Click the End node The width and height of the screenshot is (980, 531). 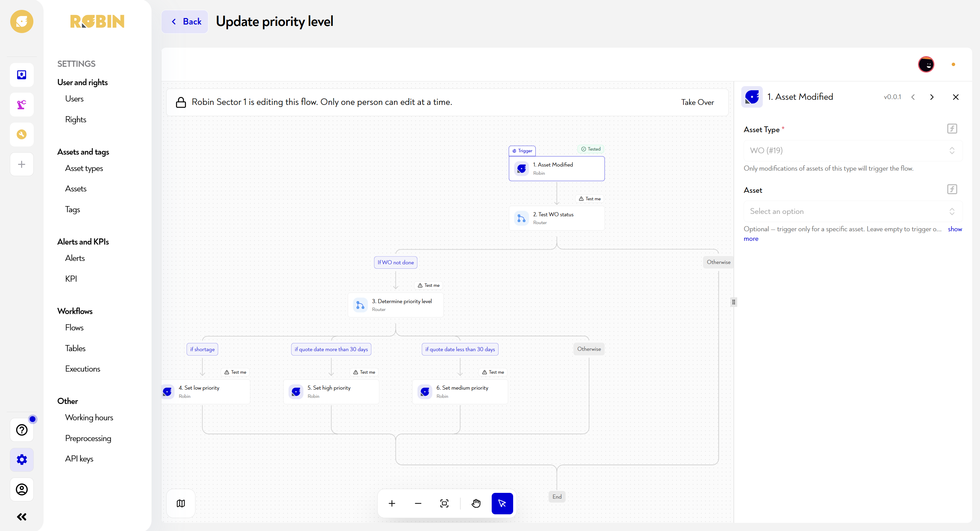[557, 497]
